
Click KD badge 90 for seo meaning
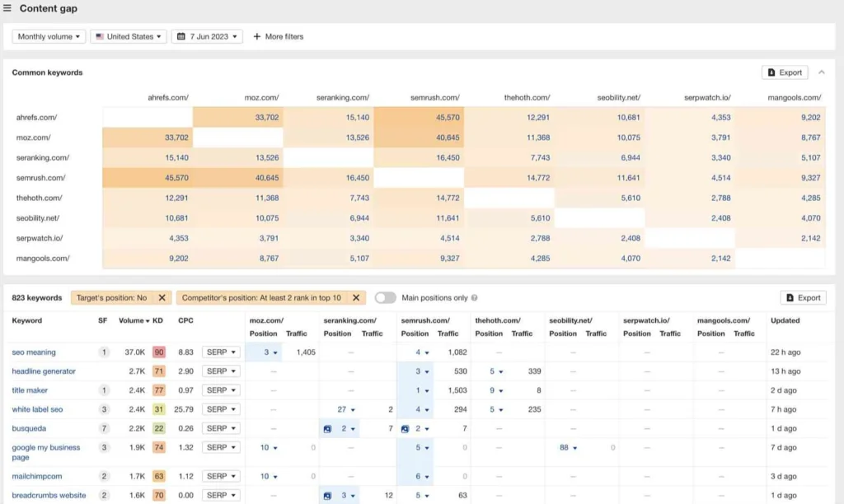[x=159, y=352]
